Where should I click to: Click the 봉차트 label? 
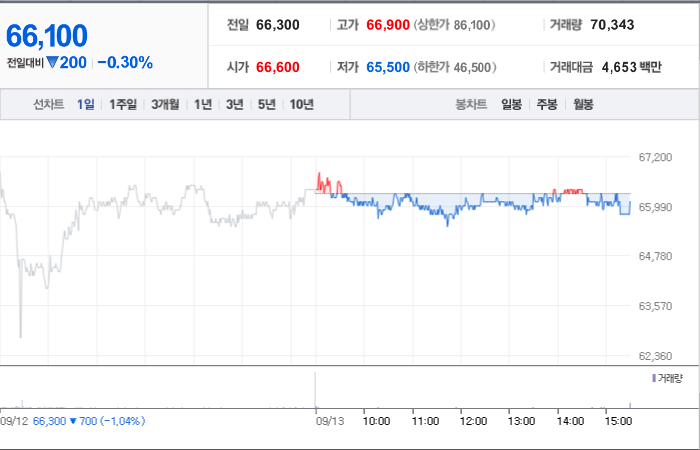point(471,104)
